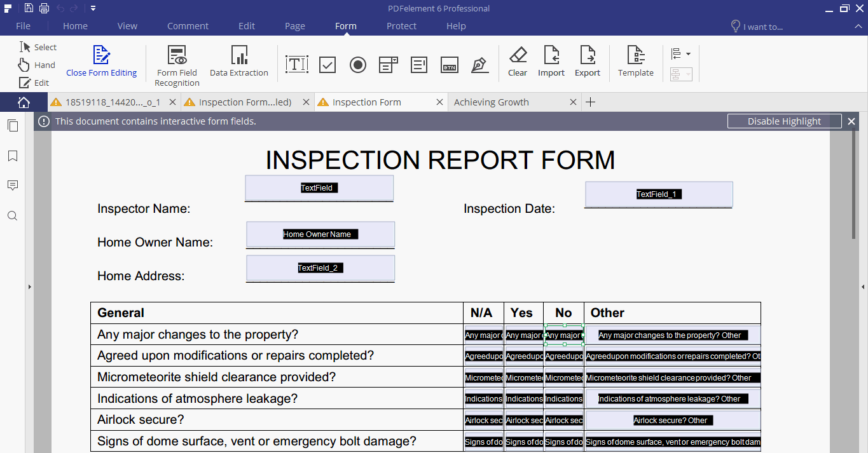Screen dimensions: 868x453
Task: Open the Data Extraction tool
Action: pyautogui.click(x=239, y=62)
